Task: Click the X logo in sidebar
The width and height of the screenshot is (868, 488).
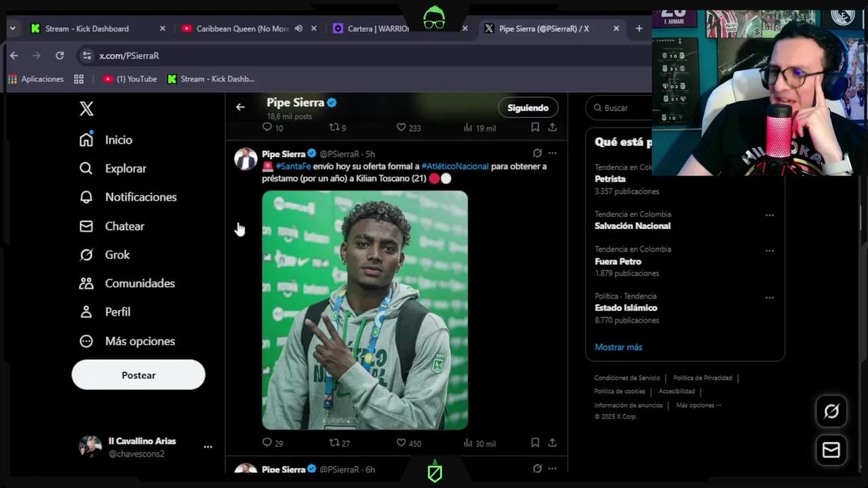Action: (86, 108)
